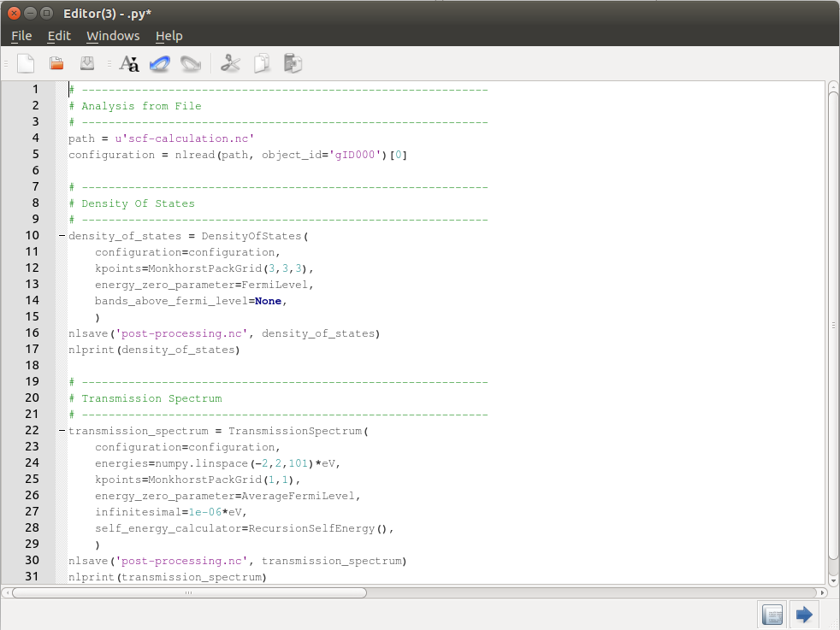Undo the last edit with the blue arrow
840x630 pixels.
[160, 64]
